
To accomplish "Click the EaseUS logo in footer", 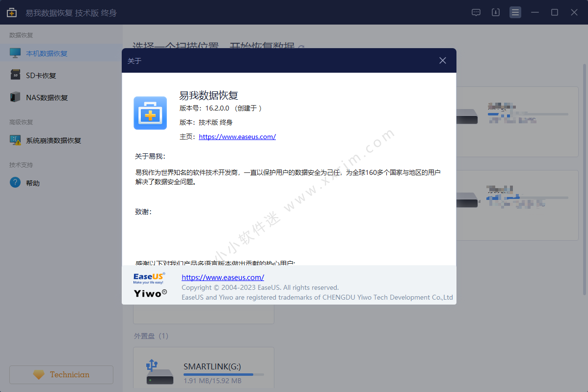I will click(x=149, y=278).
